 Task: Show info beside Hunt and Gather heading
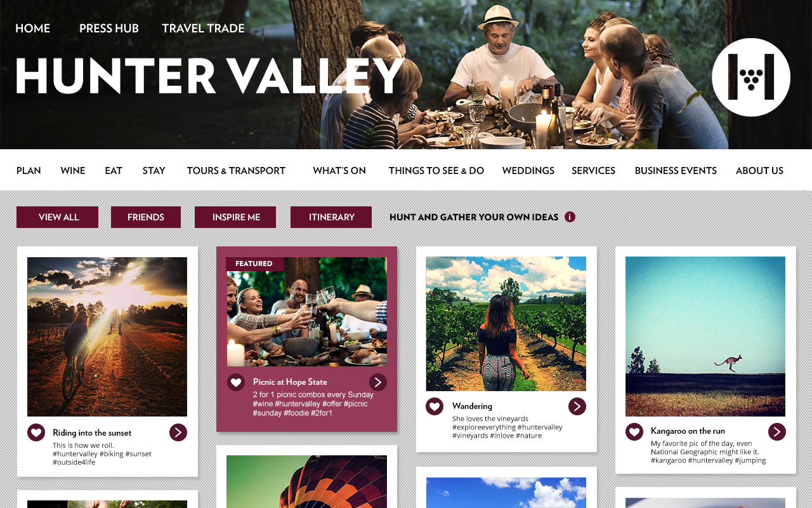(570, 217)
